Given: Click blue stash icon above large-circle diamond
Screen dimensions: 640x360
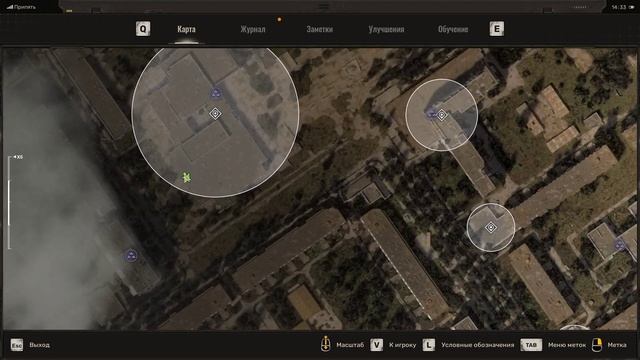Looking at the screenshot, I should pyautogui.click(x=216, y=93).
